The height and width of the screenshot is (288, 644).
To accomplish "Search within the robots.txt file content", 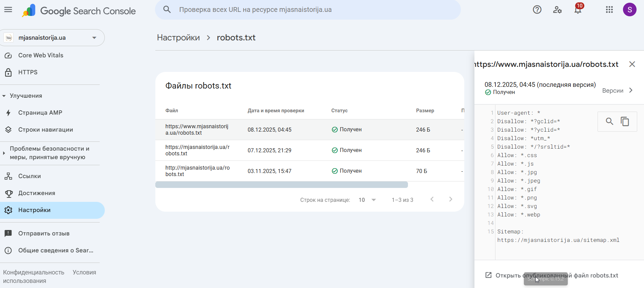I will point(609,121).
